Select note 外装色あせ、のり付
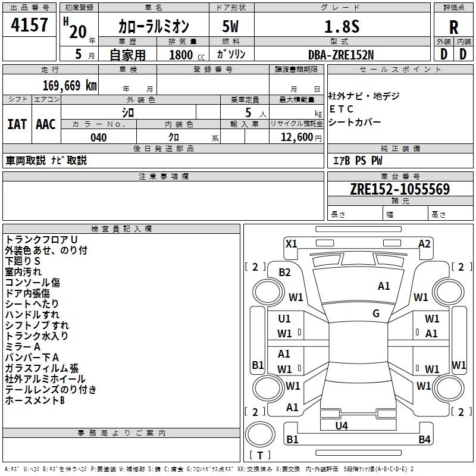 46,250
